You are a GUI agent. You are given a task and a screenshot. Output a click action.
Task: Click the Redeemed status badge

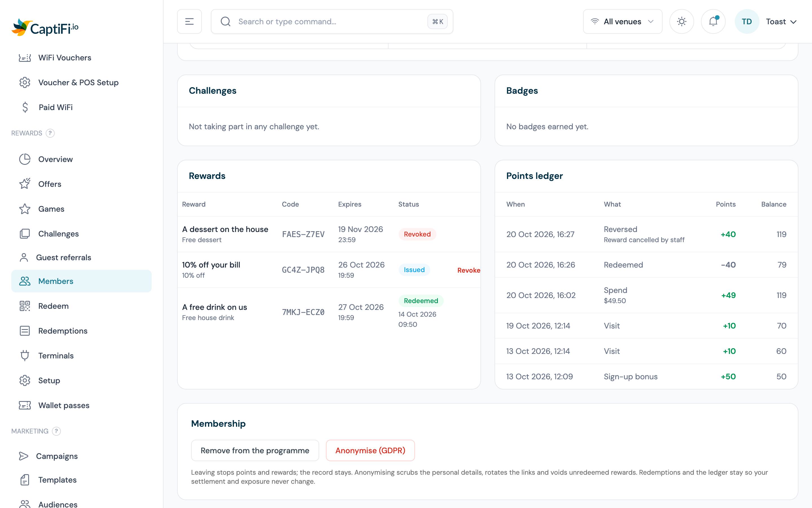point(421,301)
